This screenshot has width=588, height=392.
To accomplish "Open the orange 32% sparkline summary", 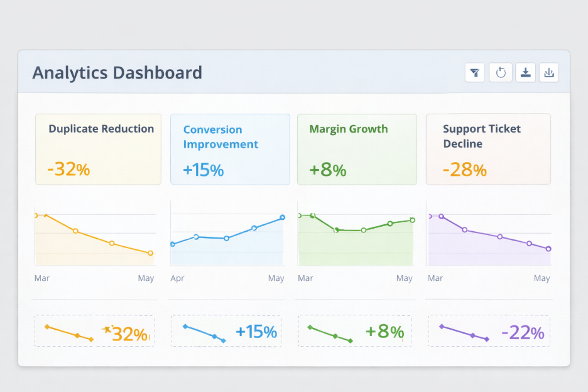I will pos(94,331).
